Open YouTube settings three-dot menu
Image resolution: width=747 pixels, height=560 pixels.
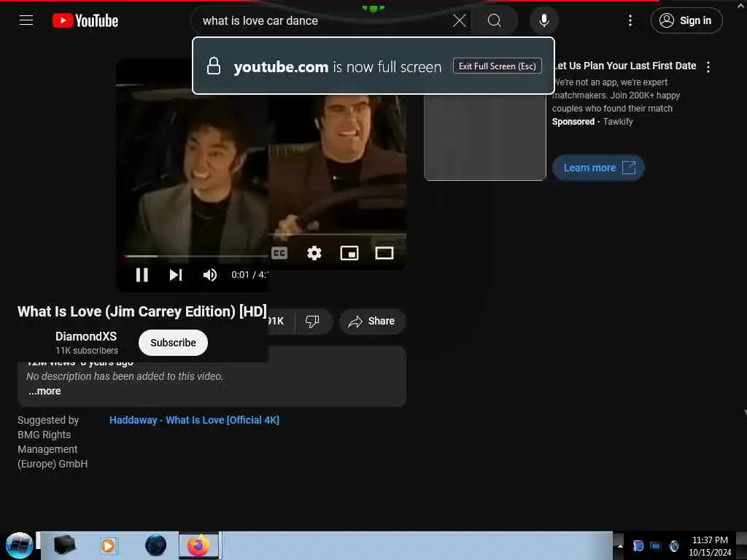(630, 20)
